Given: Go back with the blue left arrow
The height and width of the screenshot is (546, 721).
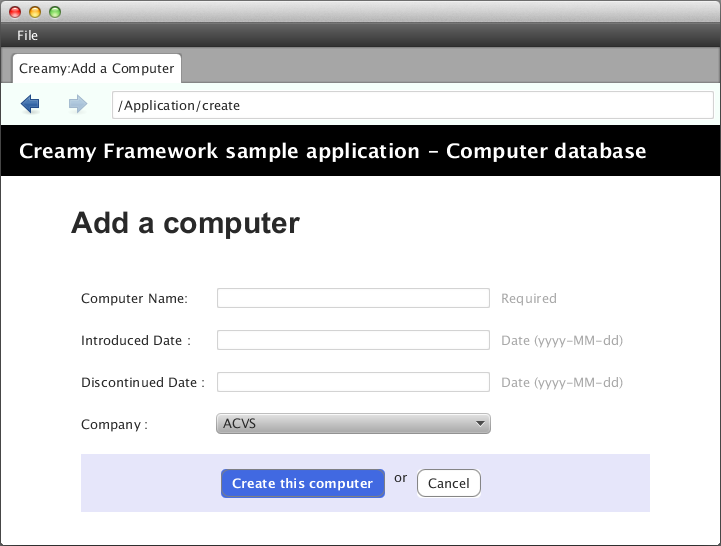Looking at the screenshot, I should click(30, 104).
